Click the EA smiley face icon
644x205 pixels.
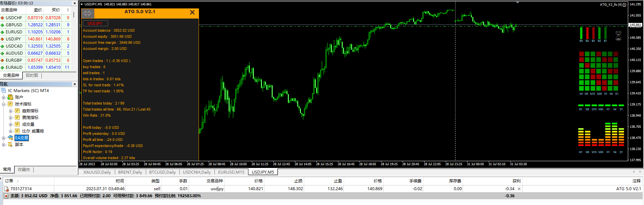point(624,5)
